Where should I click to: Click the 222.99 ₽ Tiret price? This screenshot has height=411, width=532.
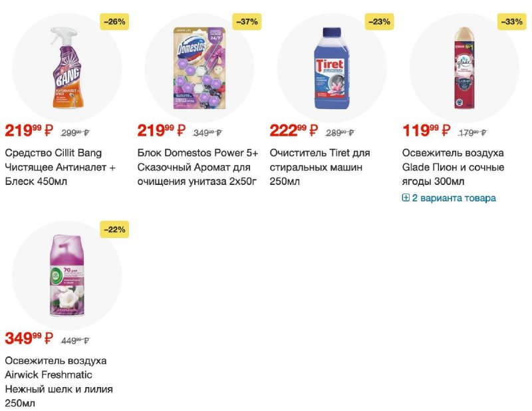pyautogui.click(x=294, y=130)
